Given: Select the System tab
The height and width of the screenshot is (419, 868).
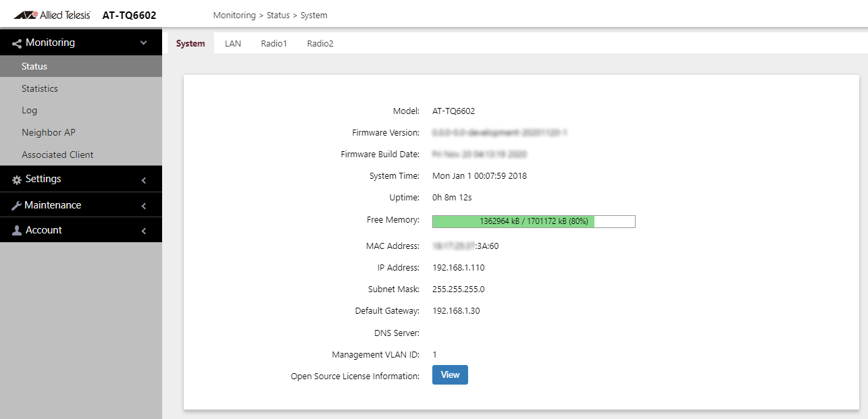Looking at the screenshot, I should (x=190, y=43).
